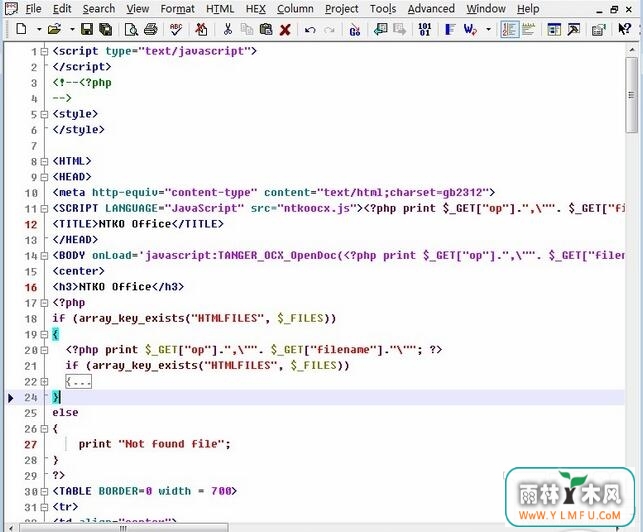The height and width of the screenshot is (532, 643).
Task: Toggle column mode with the blue column icon
Action: (450, 29)
